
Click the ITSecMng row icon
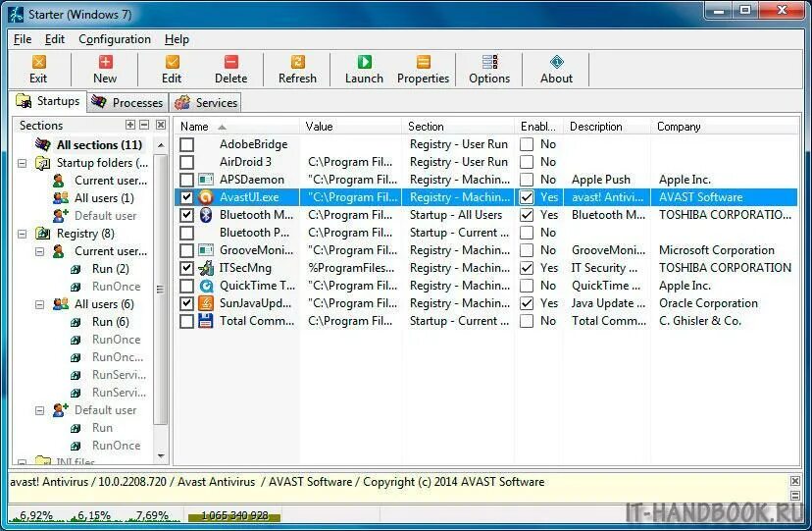(x=206, y=268)
